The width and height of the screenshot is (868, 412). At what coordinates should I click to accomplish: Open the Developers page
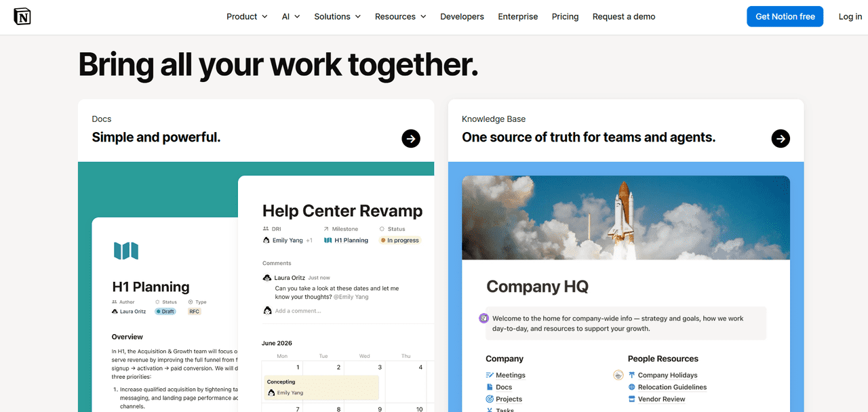462,16
